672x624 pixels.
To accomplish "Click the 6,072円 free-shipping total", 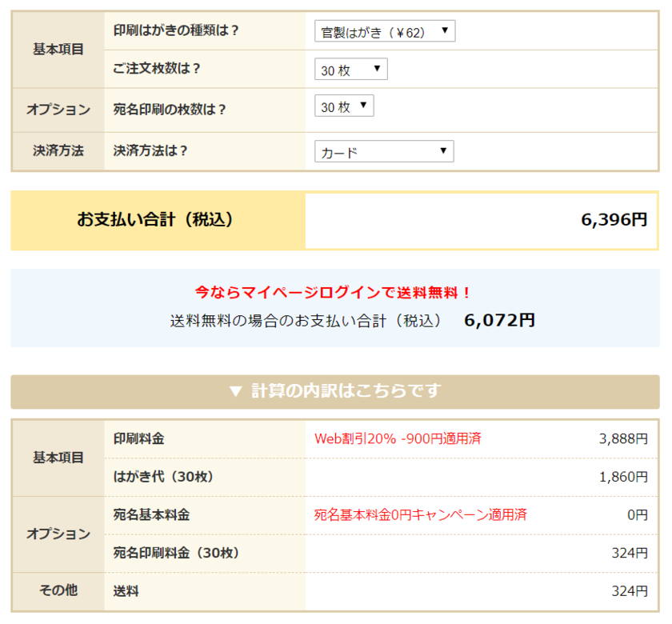I will coord(499,320).
